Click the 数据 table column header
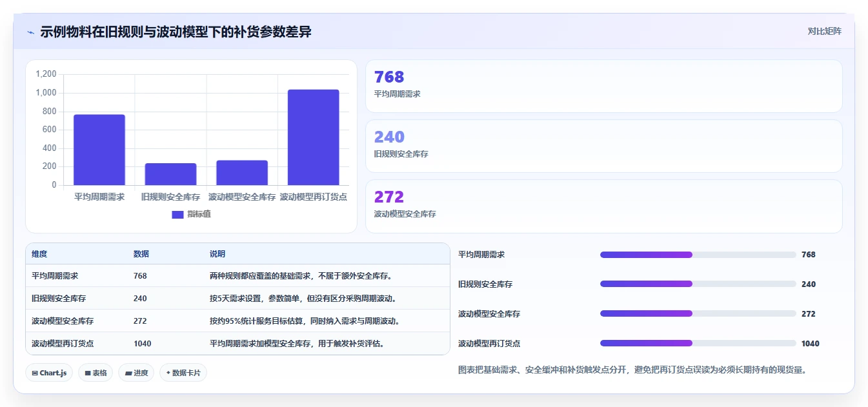868x407 pixels. [141, 254]
